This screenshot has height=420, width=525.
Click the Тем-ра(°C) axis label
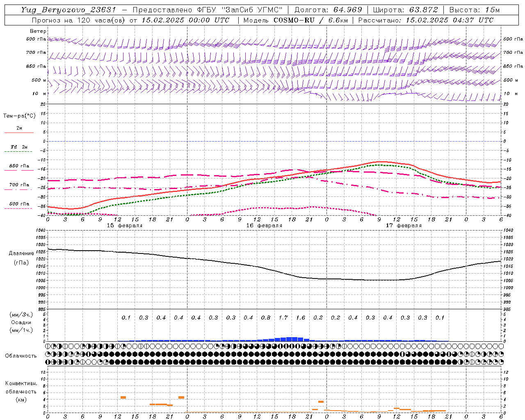[x=19, y=116]
